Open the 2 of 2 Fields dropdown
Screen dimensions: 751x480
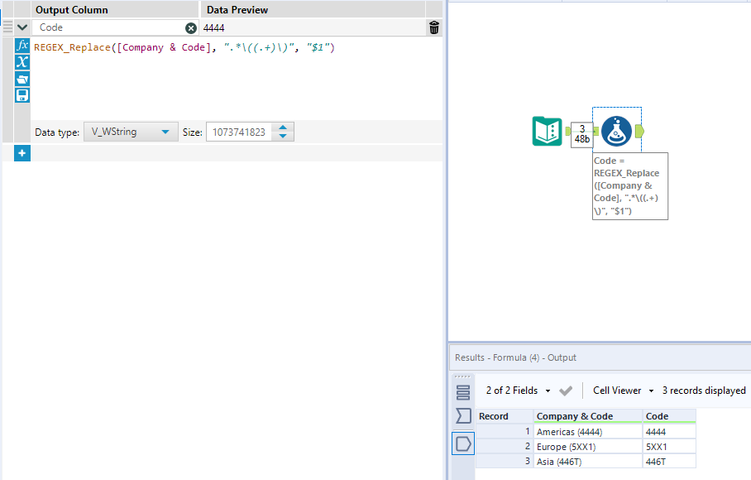point(518,390)
